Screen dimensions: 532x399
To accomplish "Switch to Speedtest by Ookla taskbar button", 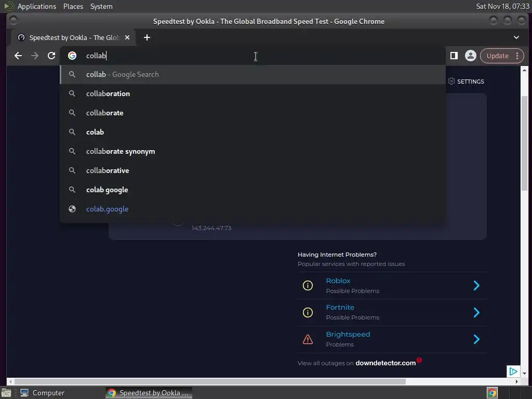I will tap(149, 393).
